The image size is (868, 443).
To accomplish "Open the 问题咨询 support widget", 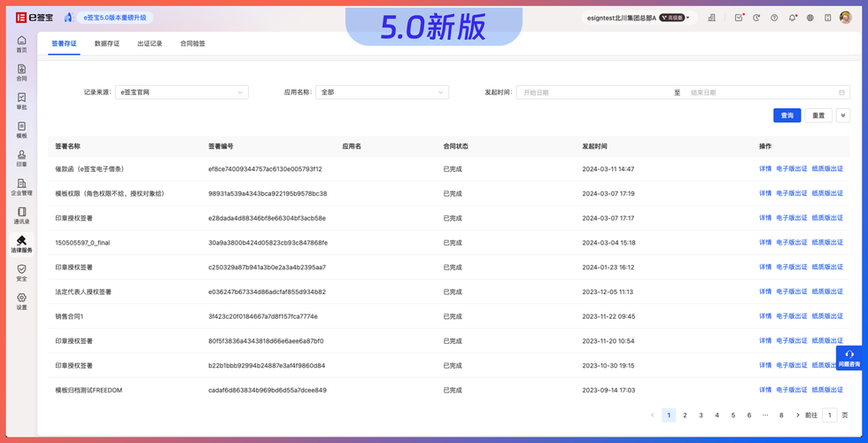I will pos(849,358).
